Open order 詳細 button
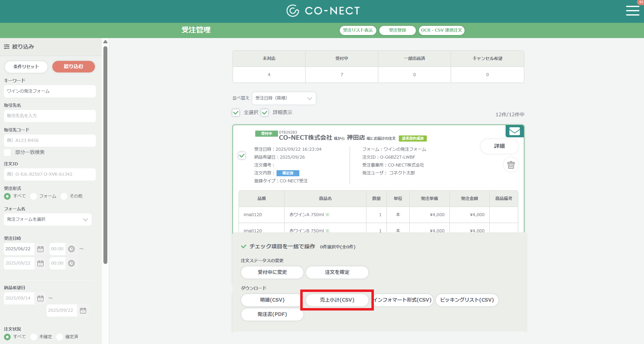644x344 pixels. click(x=499, y=146)
